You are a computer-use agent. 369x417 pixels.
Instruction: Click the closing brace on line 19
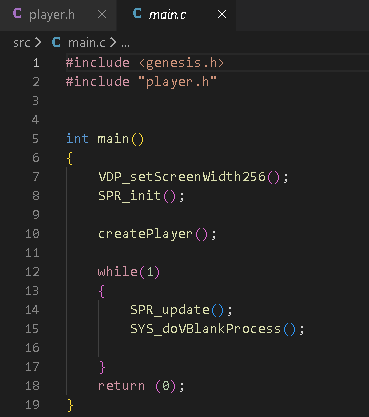click(x=70, y=405)
